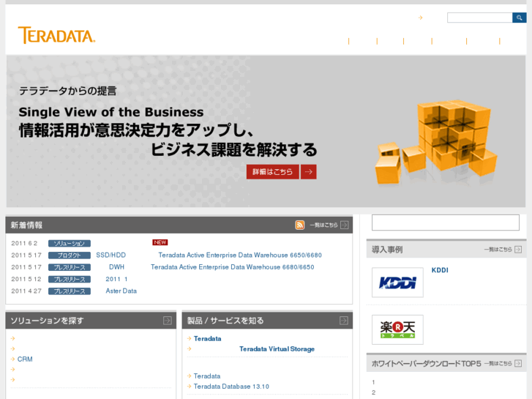Screen dimensions: 532x399
Task: Click the arrow box icon in ホワイトペーパー header
Action: (518, 363)
